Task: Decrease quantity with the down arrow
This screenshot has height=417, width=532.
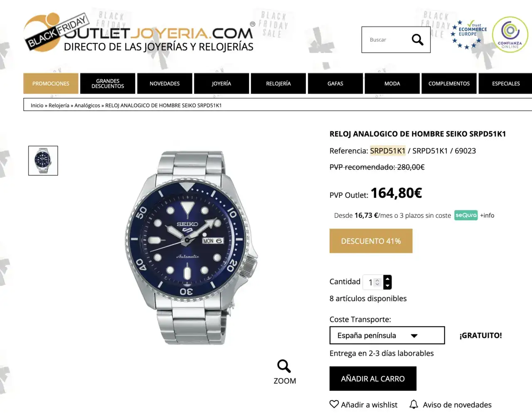Action: pos(387,286)
